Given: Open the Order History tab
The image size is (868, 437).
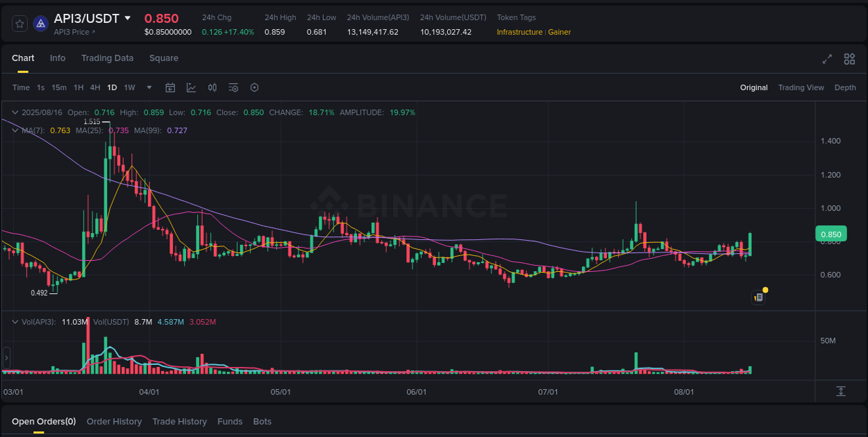Looking at the screenshot, I should 114,421.
